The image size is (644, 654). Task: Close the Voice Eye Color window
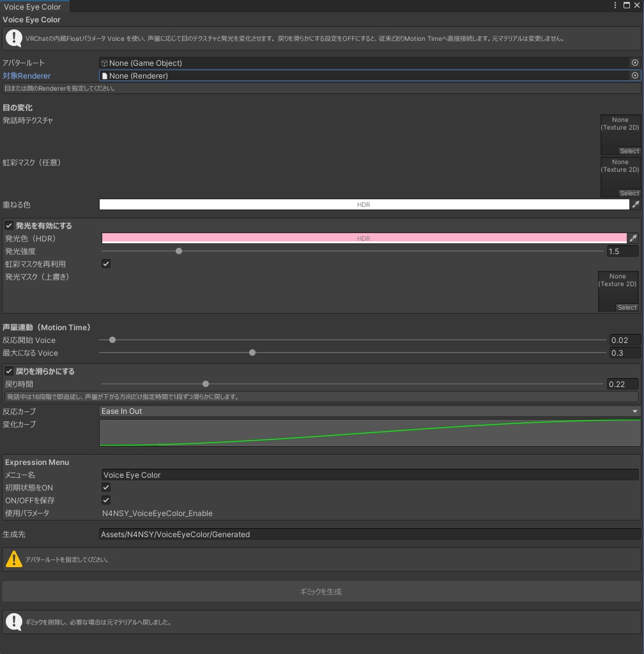click(637, 5)
